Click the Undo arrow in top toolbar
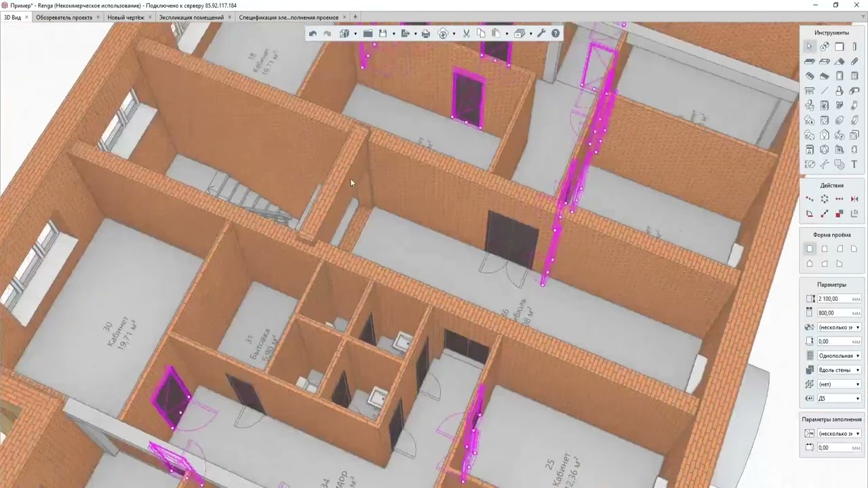This screenshot has width=868, height=488. tap(313, 33)
